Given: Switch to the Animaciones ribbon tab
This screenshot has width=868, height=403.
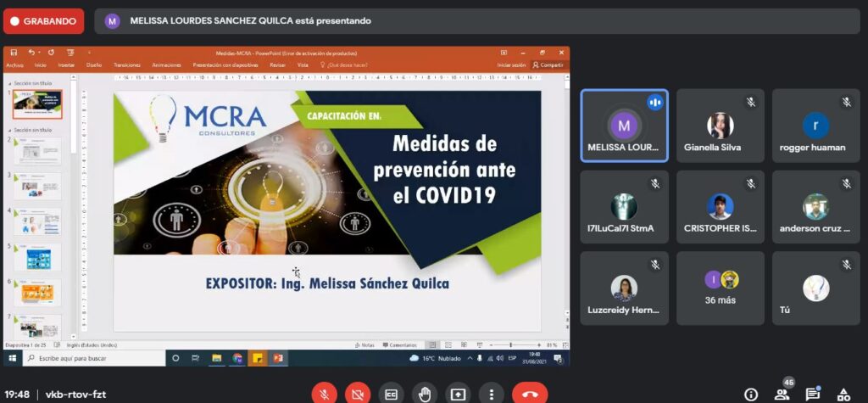Looking at the screenshot, I should tap(166, 64).
